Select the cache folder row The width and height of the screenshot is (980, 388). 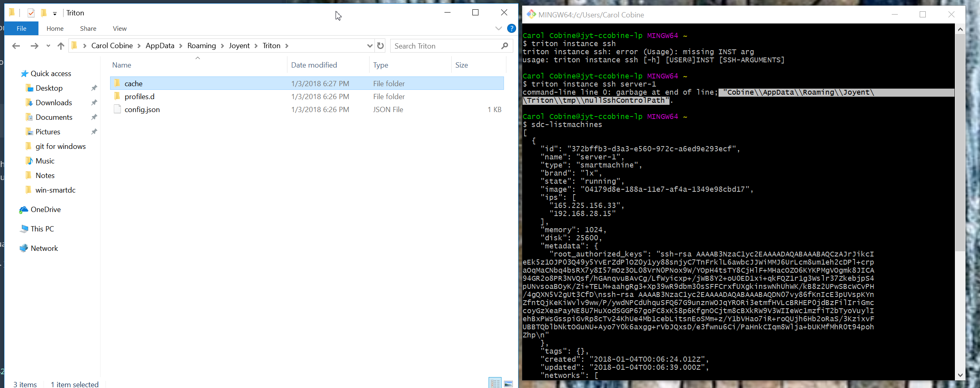pos(307,83)
